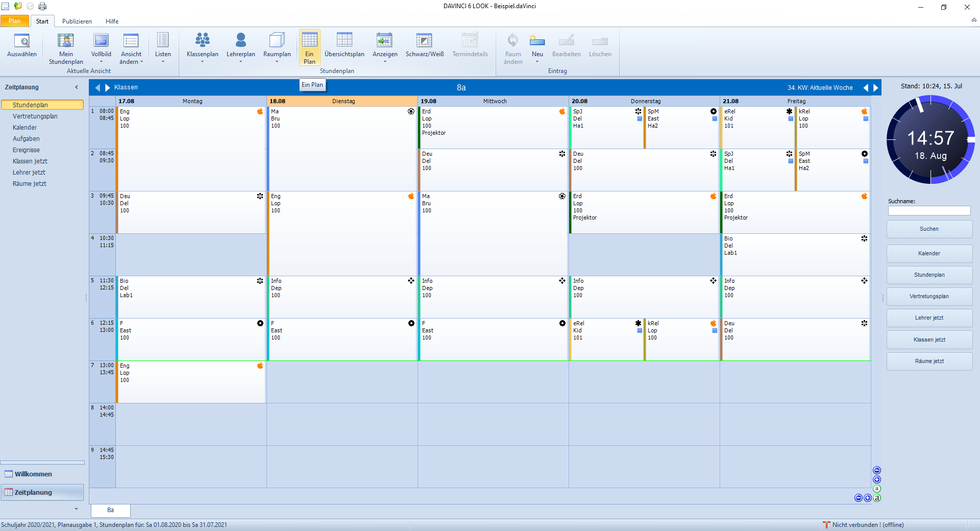Click the Vertretungsplan button on the right

pos(929,297)
